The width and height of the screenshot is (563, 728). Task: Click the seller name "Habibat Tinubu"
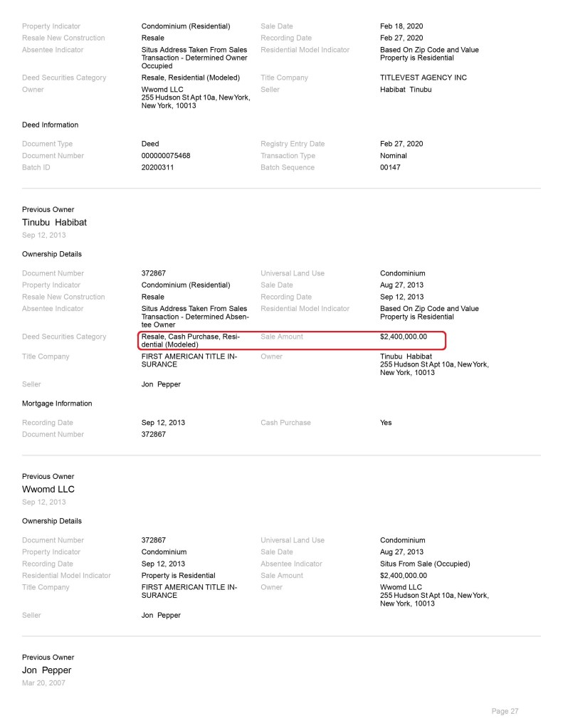(x=406, y=90)
